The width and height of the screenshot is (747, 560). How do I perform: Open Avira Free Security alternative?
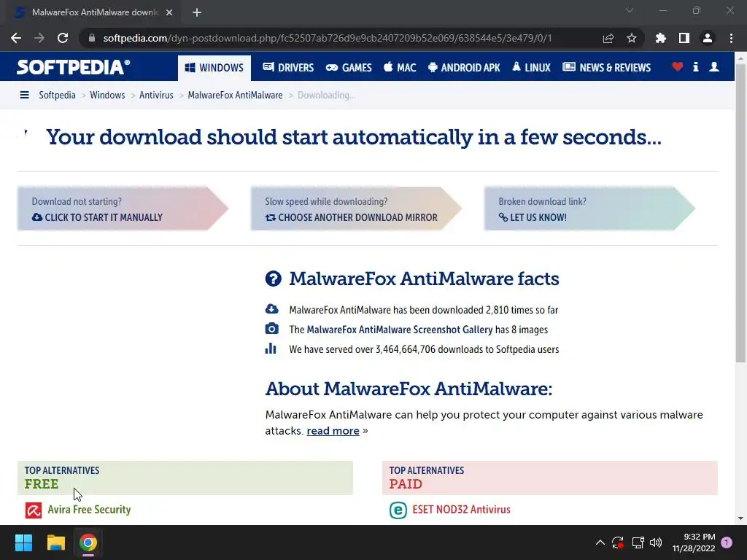(89, 510)
